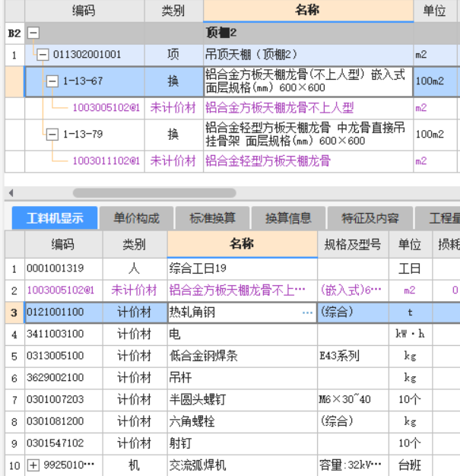Click the scrollbar left arrow
The width and height of the screenshot is (460, 476).
tap(11, 193)
